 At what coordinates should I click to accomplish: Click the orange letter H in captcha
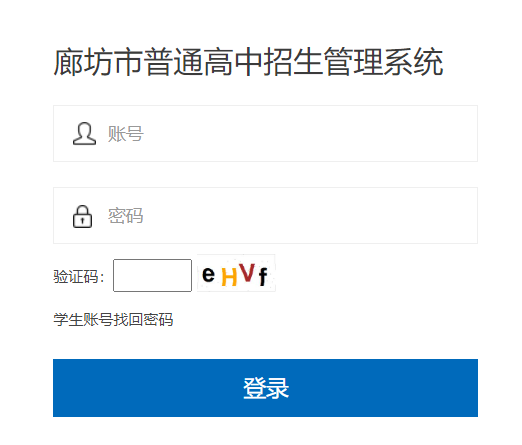pos(229,277)
